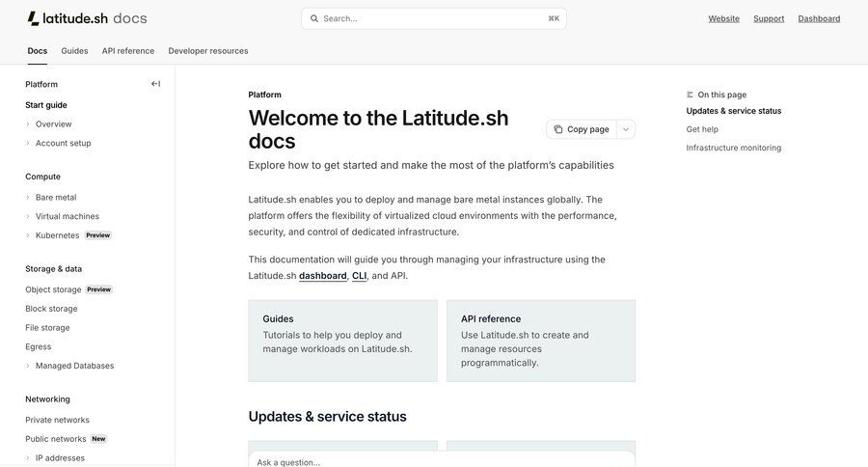Click the Platform breadcrumb above the title
The height and width of the screenshot is (467, 868).
pyautogui.click(x=264, y=95)
